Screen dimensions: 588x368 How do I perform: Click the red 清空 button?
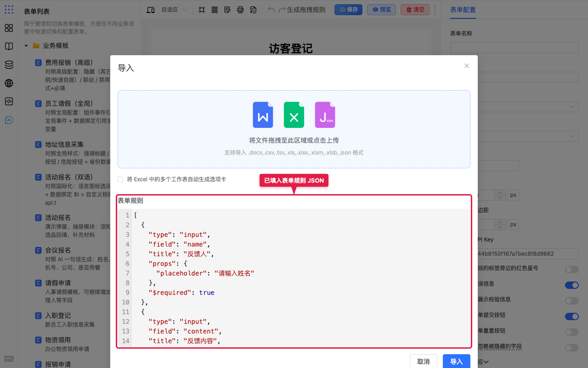[x=415, y=10]
